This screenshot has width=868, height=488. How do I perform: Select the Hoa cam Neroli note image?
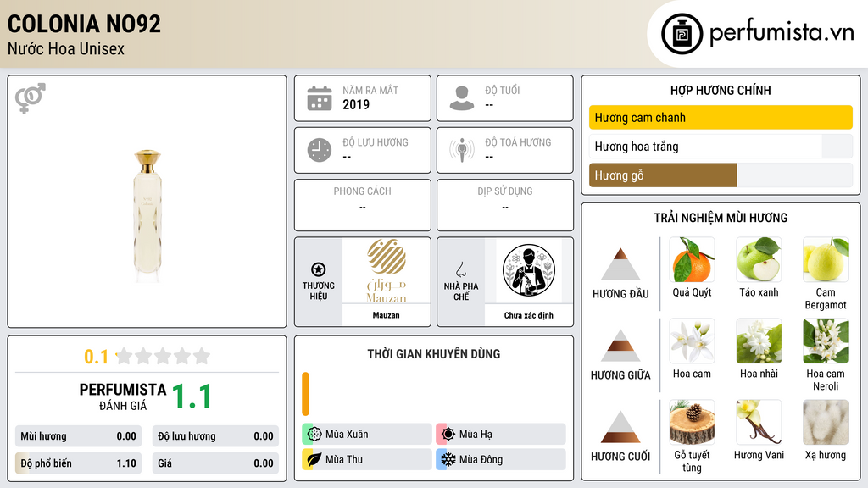coord(826,341)
